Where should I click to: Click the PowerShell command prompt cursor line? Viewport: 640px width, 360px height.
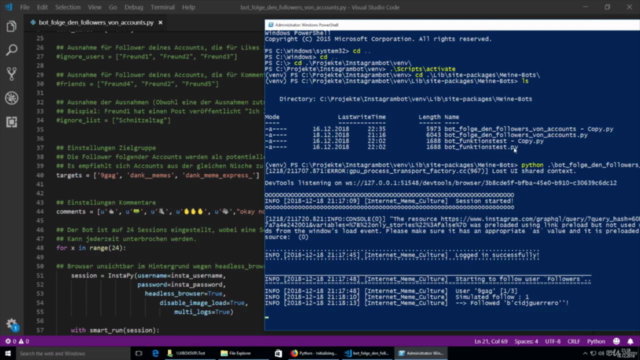(267, 317)
